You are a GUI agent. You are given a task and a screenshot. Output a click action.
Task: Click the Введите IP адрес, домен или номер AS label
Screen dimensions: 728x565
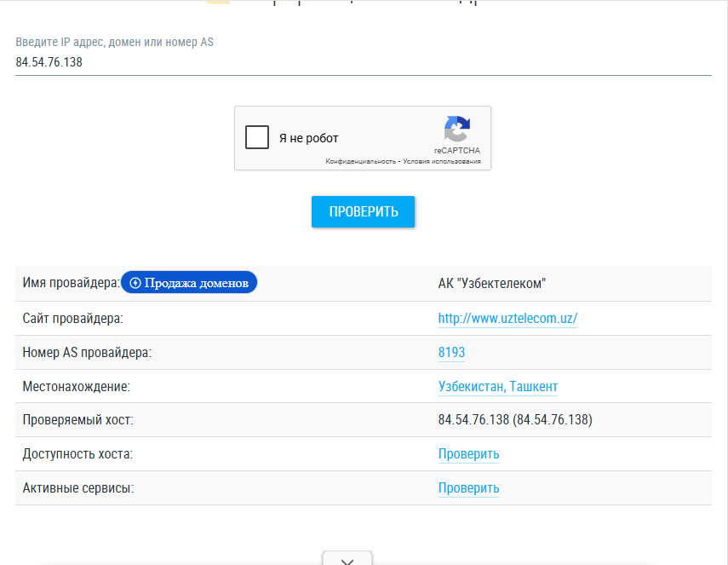pyautogui.click(x=115, y=42)
